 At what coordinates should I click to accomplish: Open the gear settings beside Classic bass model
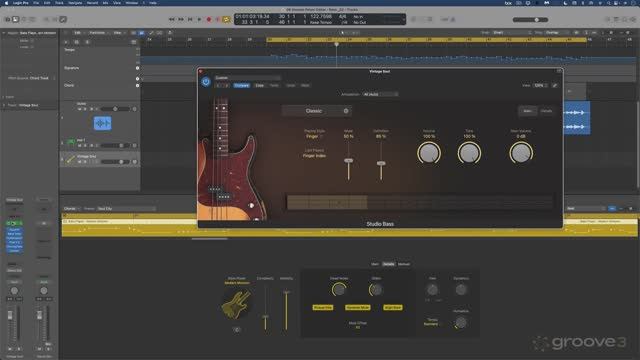point(346,111)
